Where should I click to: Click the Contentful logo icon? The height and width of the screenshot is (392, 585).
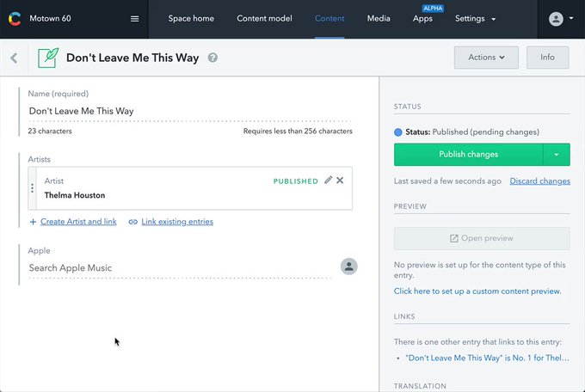pyautogui.click(x=15, y=18)
